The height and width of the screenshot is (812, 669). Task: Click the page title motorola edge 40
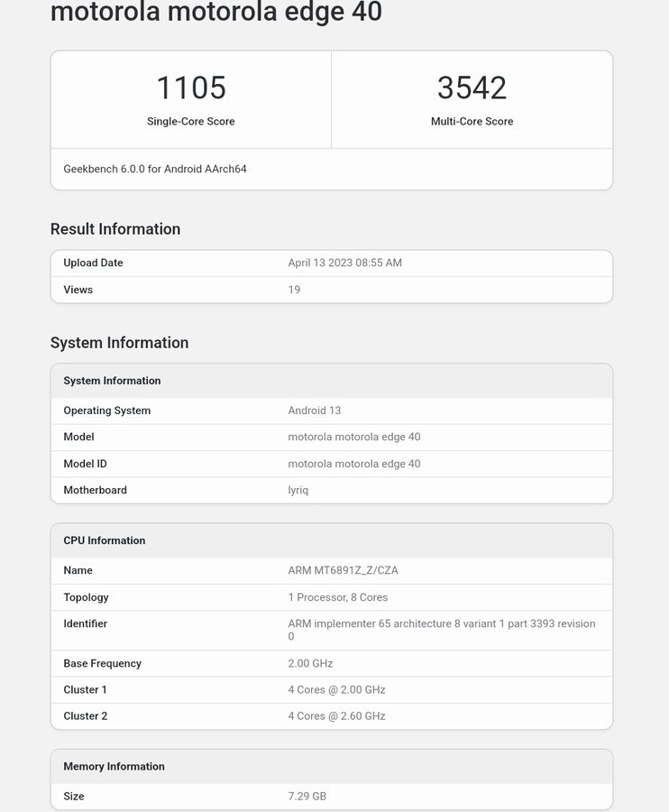[216, 13]
